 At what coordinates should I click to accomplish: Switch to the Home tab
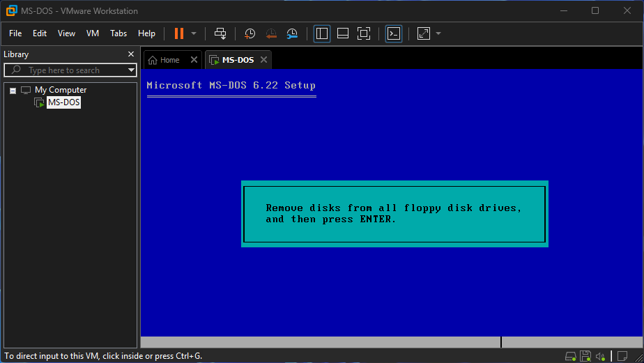164,60
